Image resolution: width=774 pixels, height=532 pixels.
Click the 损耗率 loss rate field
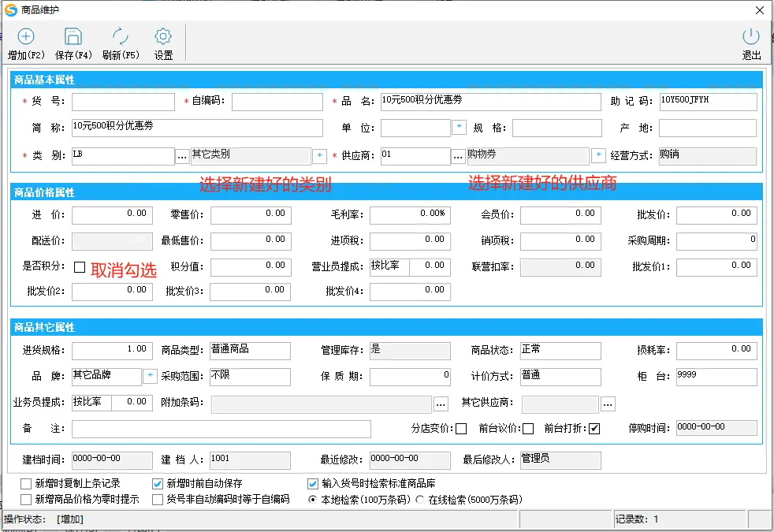[x=716, y=351]
